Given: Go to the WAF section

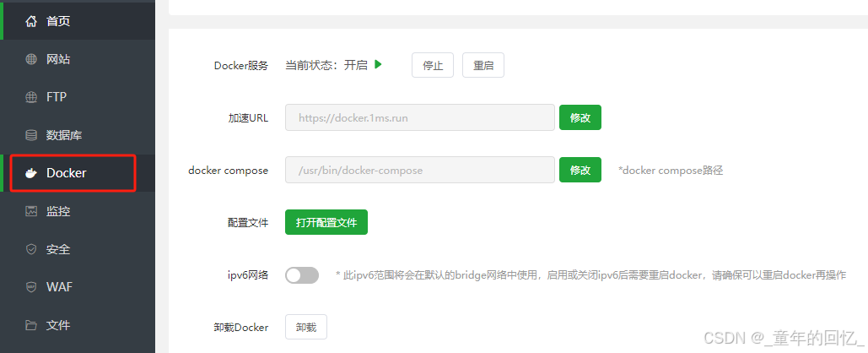Looking at the screenshot, I should coord(78,287).
